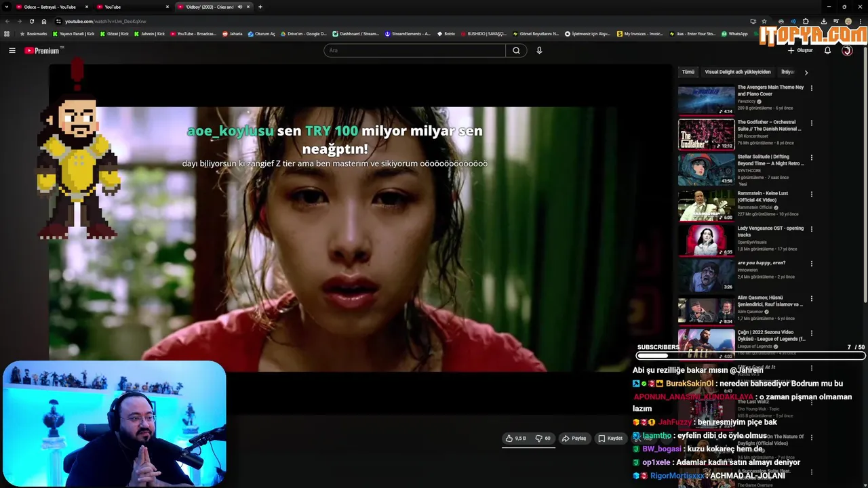The image size is (868, 488).
Task: Open YouTube notifications bell
Action: 827,50
